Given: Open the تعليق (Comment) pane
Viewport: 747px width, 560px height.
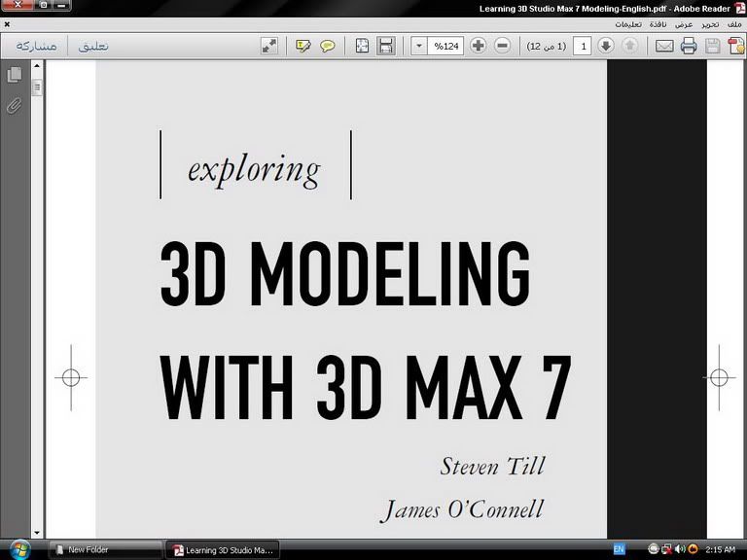Looking at the screenshot, I should tap(93, 46).
